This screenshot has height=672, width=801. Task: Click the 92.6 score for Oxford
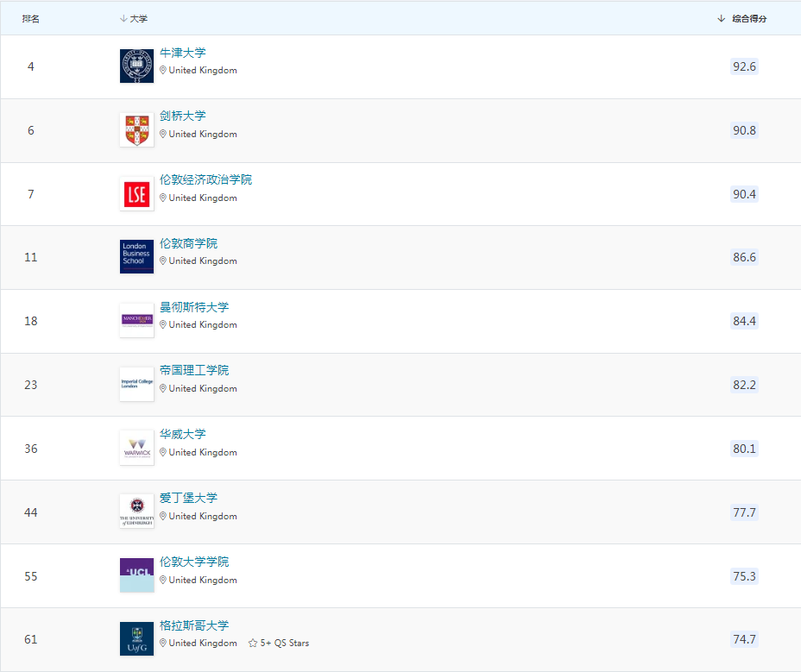click(x=744, y=66)
